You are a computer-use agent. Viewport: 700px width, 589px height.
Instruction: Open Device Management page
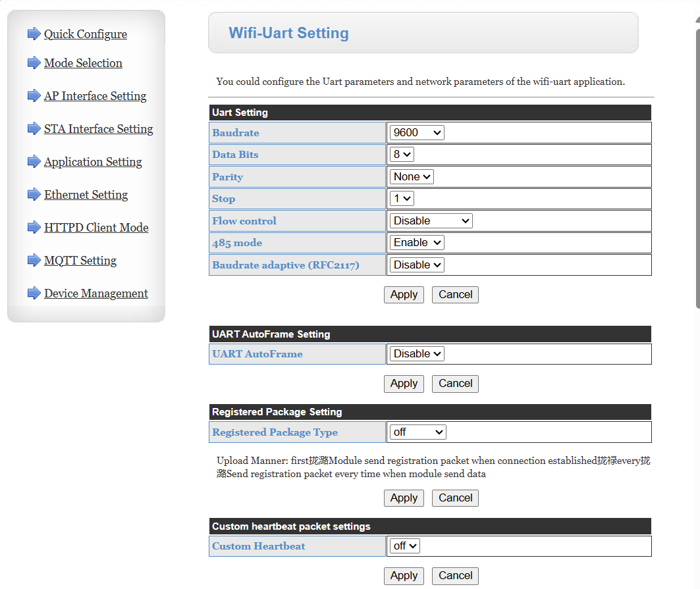95,294
